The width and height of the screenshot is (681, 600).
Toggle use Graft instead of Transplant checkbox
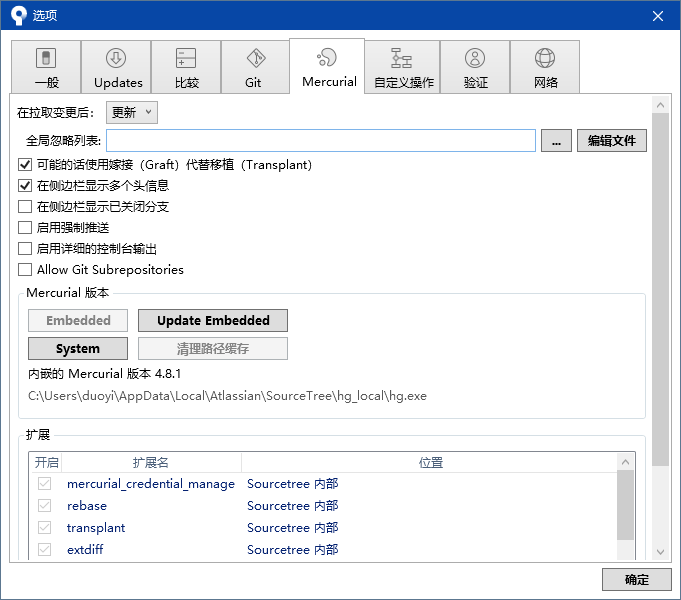click(x=25, y=165)
